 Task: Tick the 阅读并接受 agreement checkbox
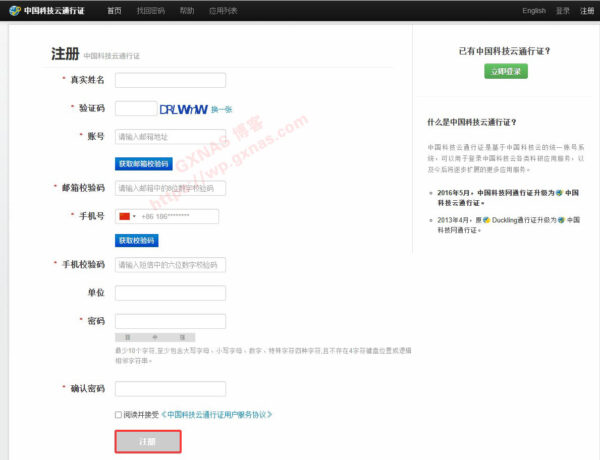point(119,414)
